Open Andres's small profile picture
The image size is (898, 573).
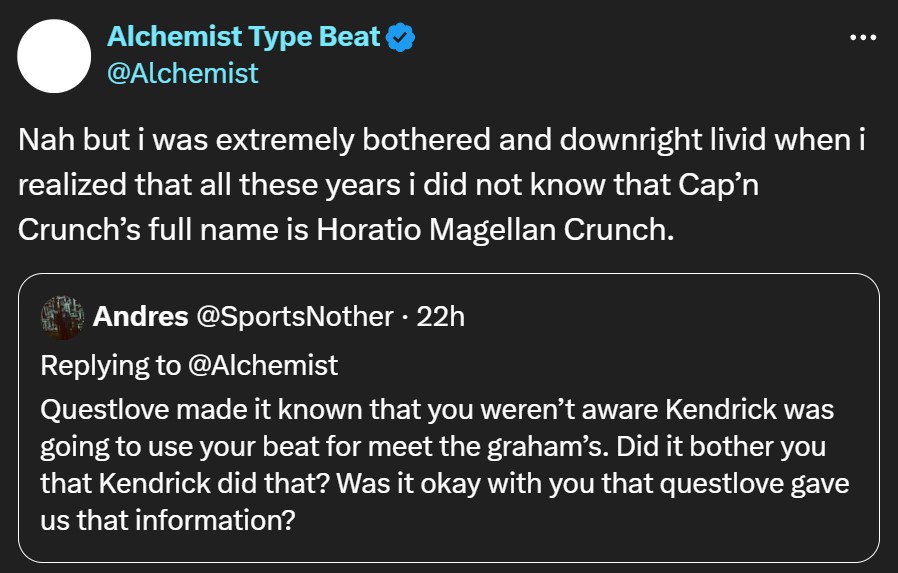(62, 318)
